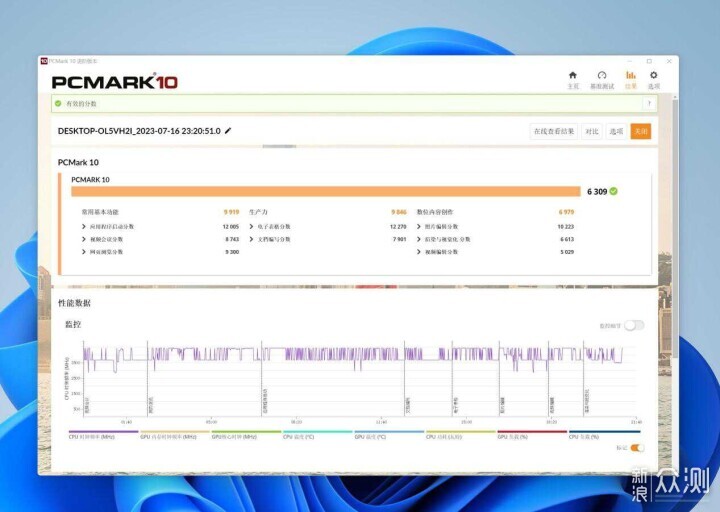This screenshot has height=512, width=720.
Task: Select the red GPU load (%) legend
Action: click(532, 434)
